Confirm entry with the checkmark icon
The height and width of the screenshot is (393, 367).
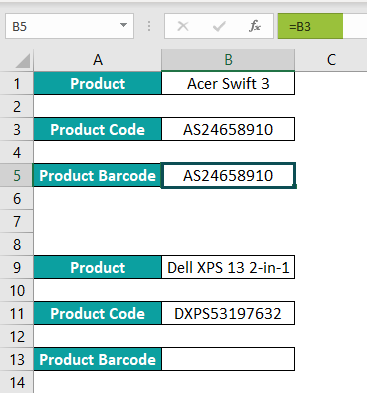(x=219, y=26)
